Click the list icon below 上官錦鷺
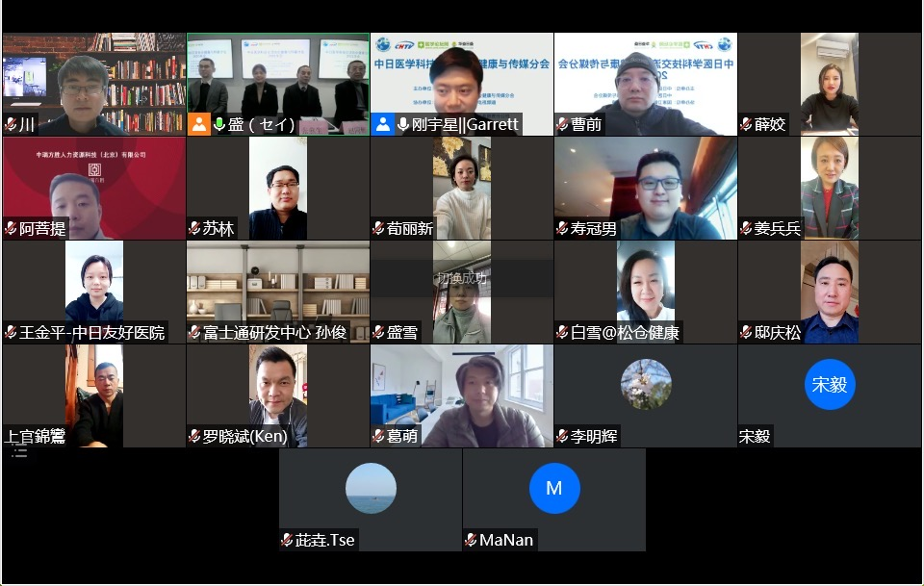Screen dimensions: 924x586 [19, 453]
